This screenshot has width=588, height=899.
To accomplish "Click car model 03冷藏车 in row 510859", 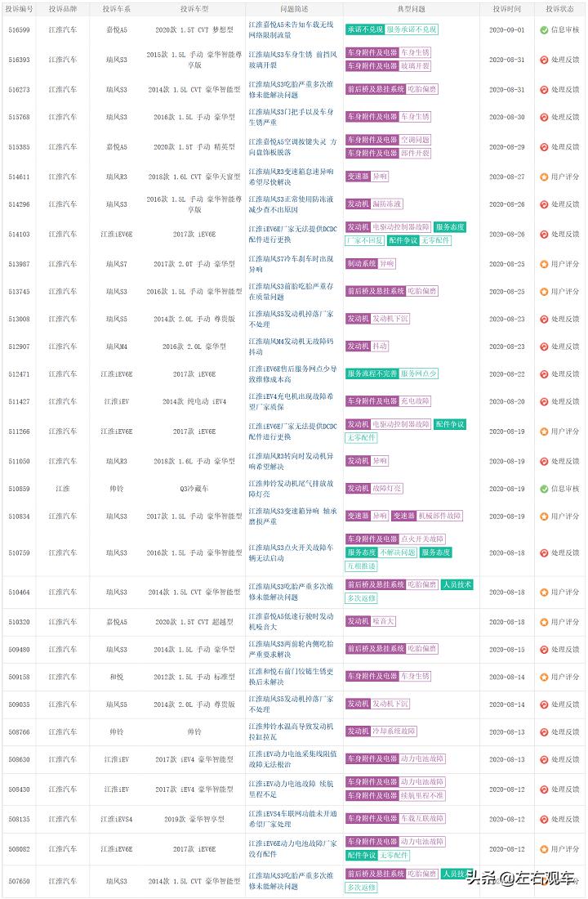I will coord(194,489).
